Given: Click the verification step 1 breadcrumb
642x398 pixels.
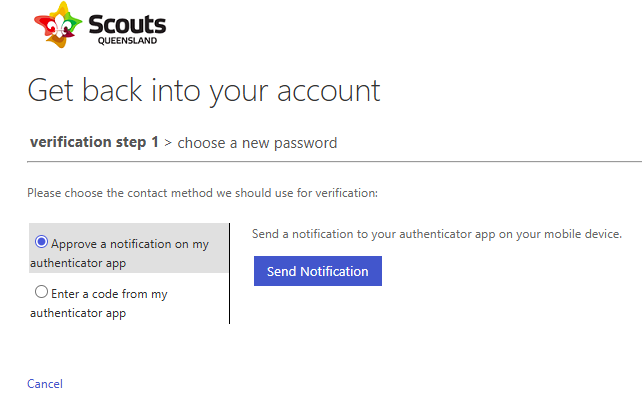Looking at the screenshot, I should click(94, 142).
